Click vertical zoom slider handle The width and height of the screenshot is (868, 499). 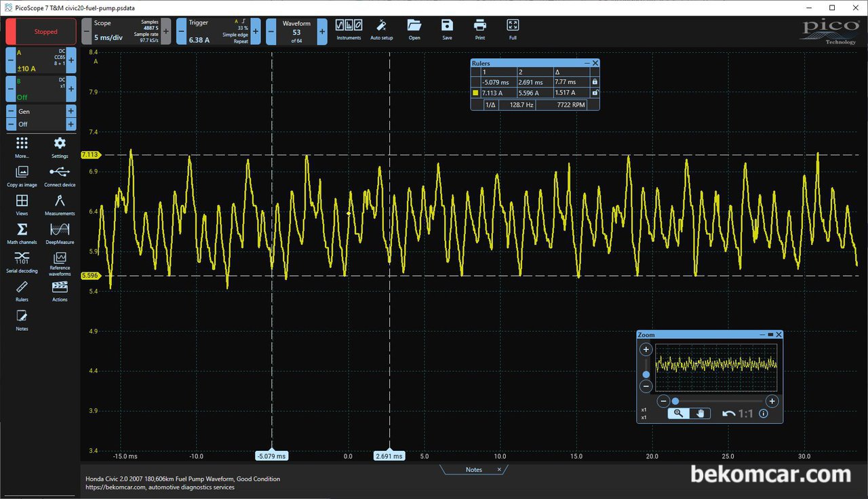coord(646,374)
